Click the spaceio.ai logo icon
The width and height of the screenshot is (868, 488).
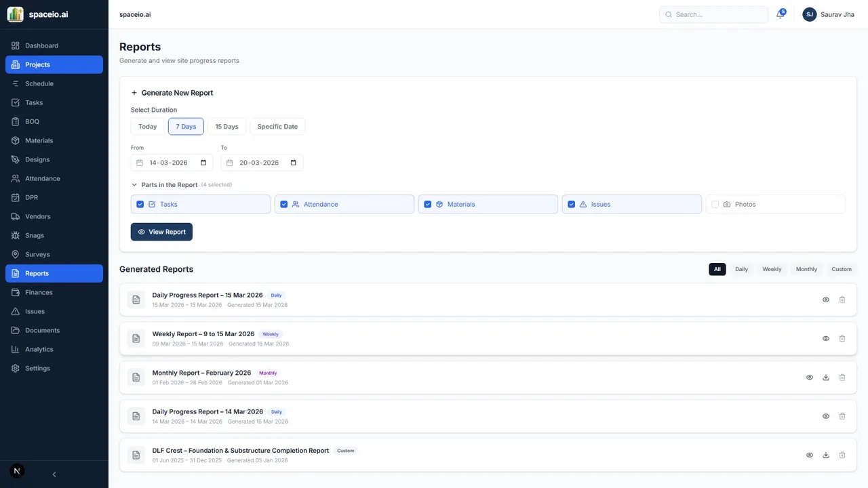[x=15, y=14]
